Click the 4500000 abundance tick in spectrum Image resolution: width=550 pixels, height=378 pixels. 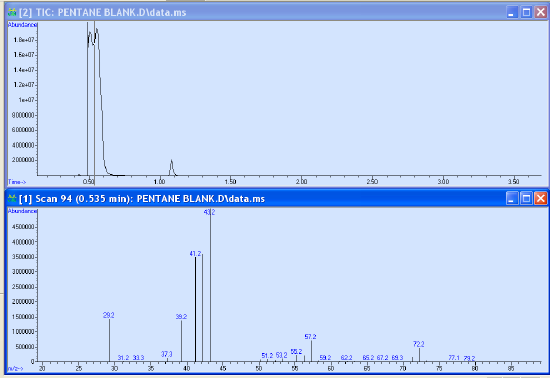click(x=23, y=227)
